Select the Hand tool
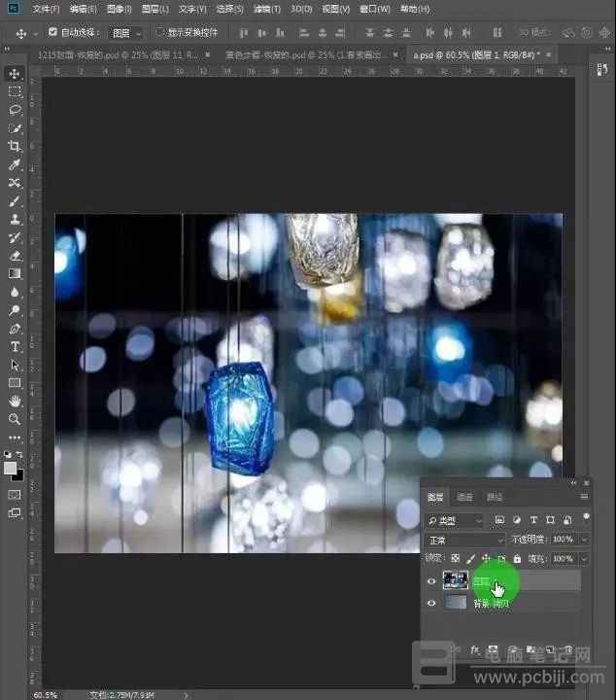Screen dimensions: 616x700 15,401
